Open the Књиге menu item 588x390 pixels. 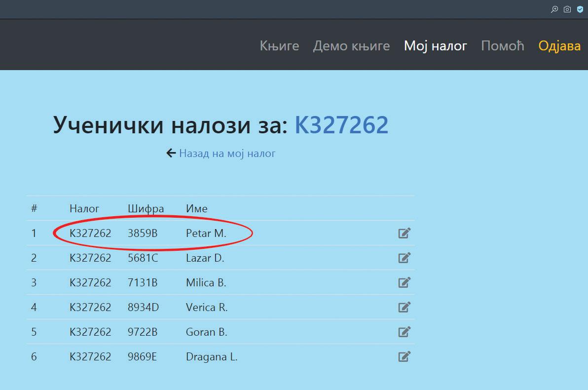click(279, 46)
